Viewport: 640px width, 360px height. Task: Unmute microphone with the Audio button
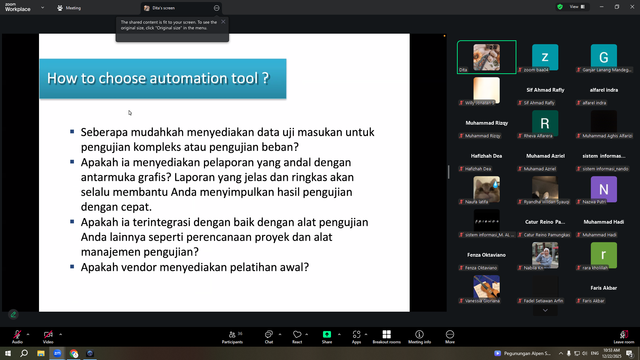point(17,336)
